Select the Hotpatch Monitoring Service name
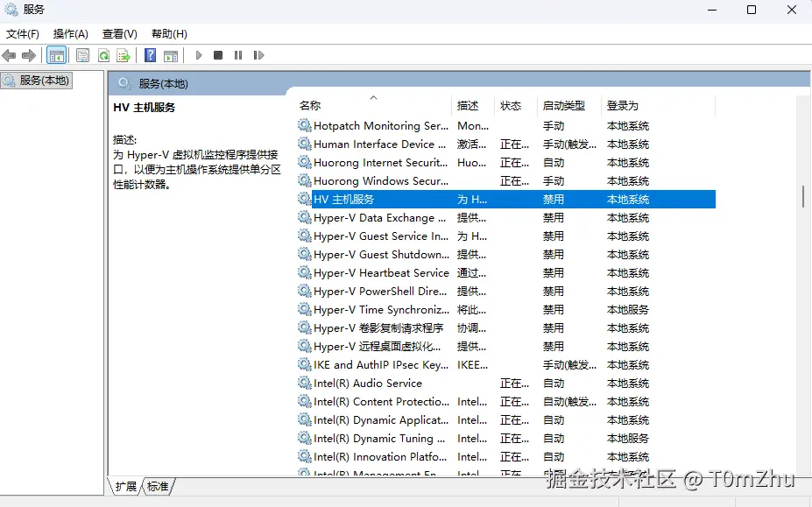 click(381, 126)
